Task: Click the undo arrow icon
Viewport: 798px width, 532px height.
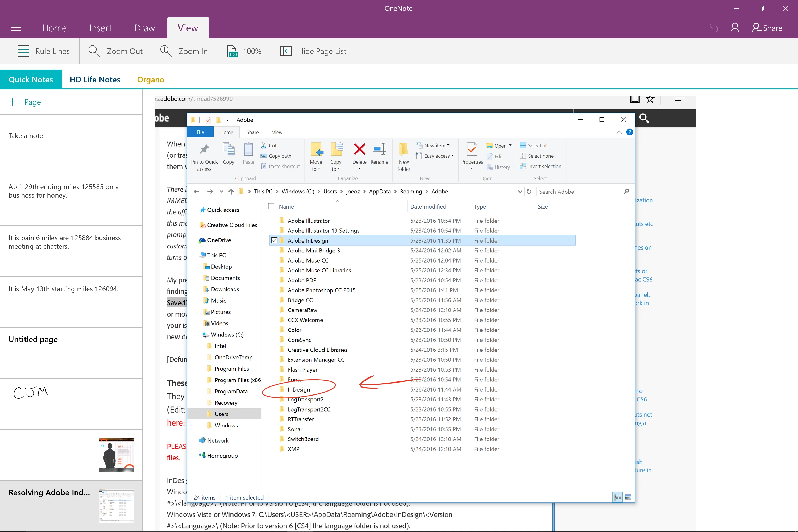Action: click(714, 28)
